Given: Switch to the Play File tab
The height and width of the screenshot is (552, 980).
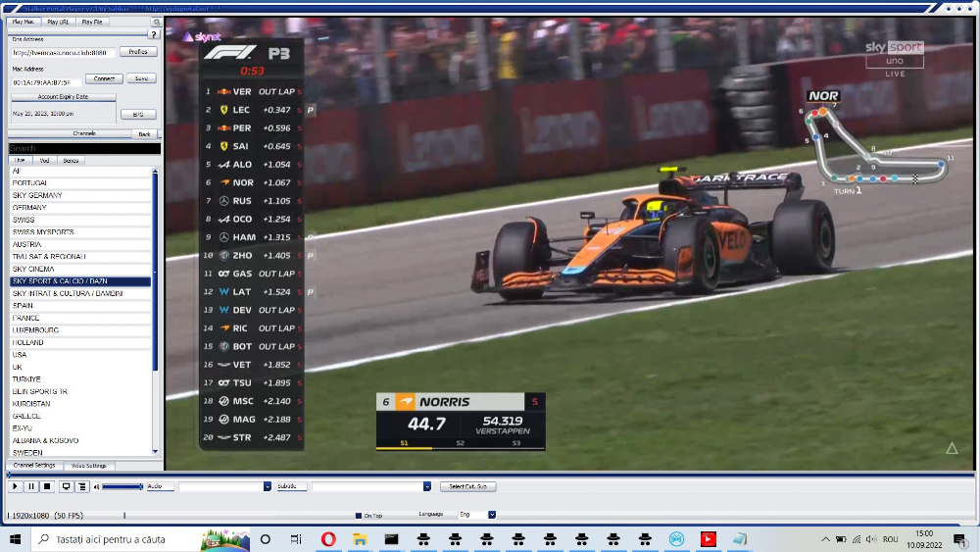Looking at the screenshot, I should pos(92,22).
